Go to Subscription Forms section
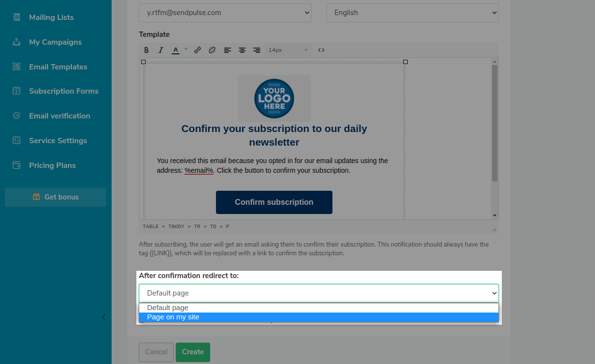 coord(64,91)
